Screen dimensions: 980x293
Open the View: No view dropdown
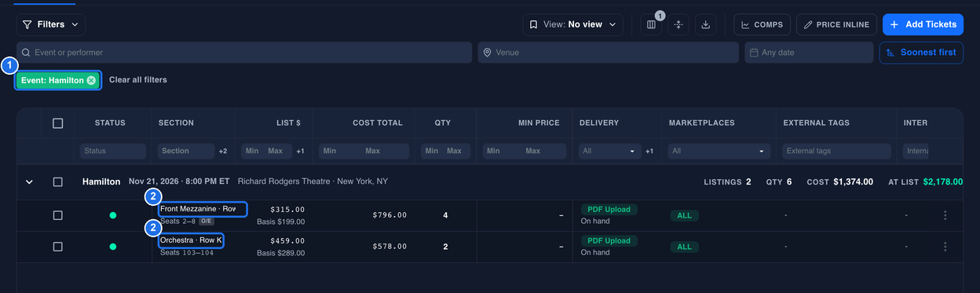[573, 24]
